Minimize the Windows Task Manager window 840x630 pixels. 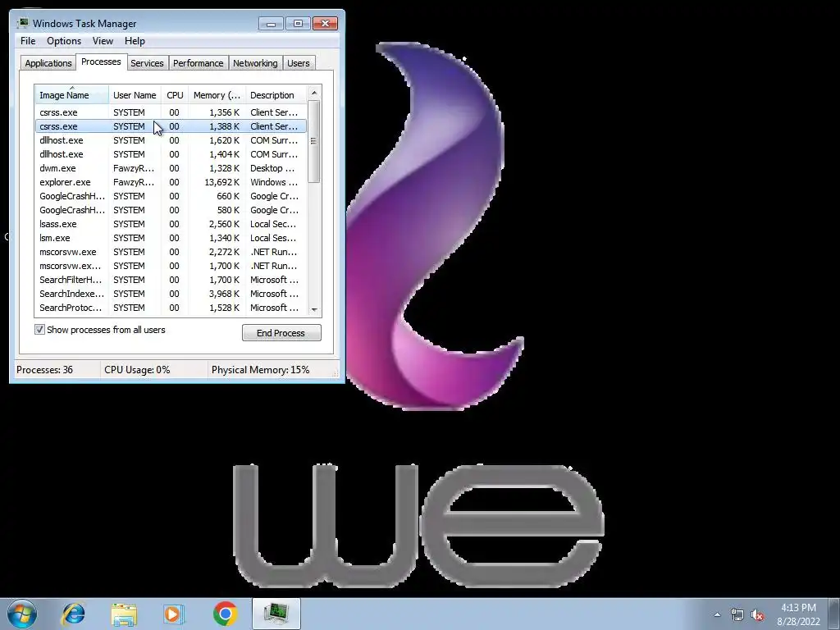coord(271,24)
